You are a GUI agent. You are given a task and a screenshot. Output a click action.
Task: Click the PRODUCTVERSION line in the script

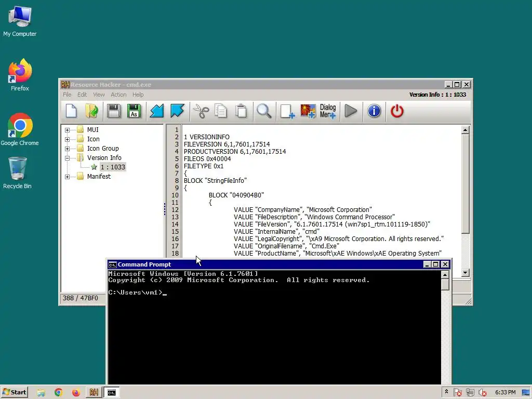(235, 152)
